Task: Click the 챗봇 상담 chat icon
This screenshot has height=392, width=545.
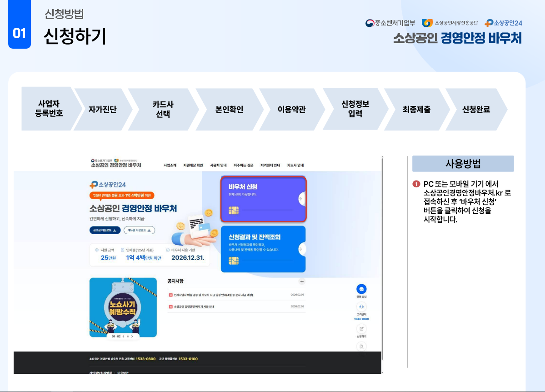Action: 361,289
